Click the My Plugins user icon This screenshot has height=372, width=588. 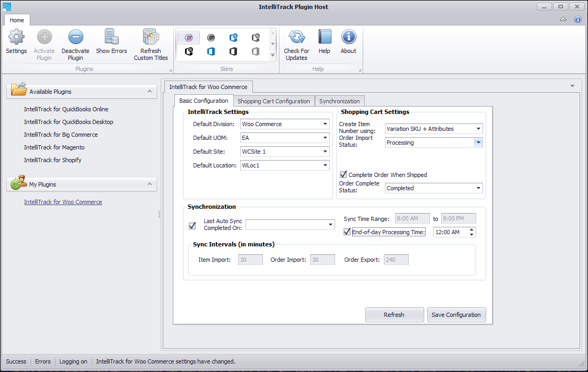click(x=19, y=182)
